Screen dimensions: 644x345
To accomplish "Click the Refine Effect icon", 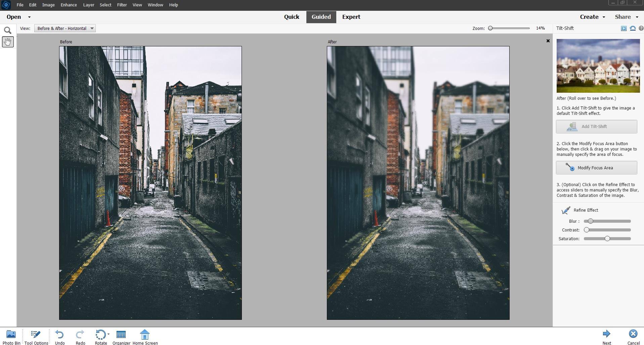I will coord(566,210).
